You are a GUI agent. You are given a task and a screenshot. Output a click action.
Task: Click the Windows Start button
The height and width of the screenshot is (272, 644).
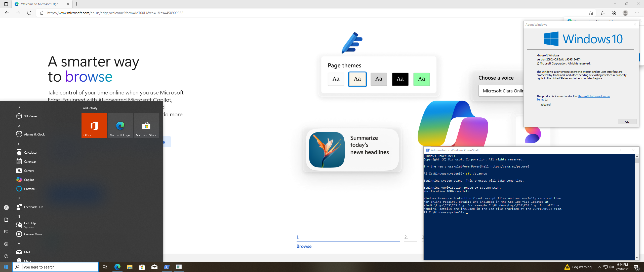6,267
